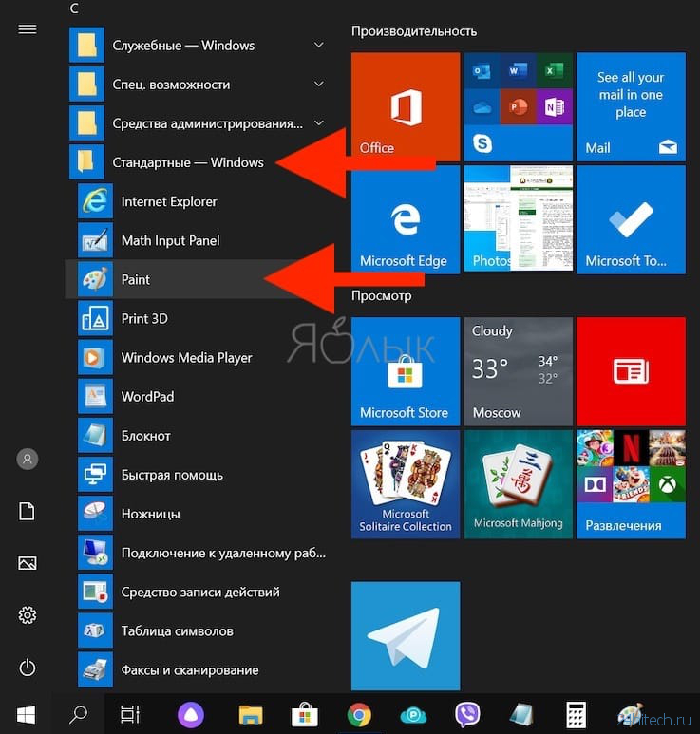Open Excel in the Office tile group
Viewport: 700px width, 734px height.
coord(555,70)
